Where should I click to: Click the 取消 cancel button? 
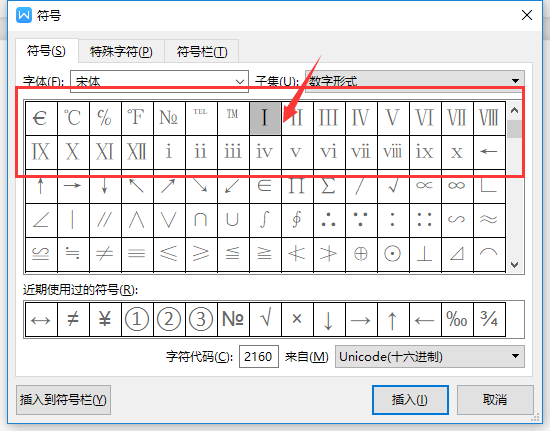point(495,400)
